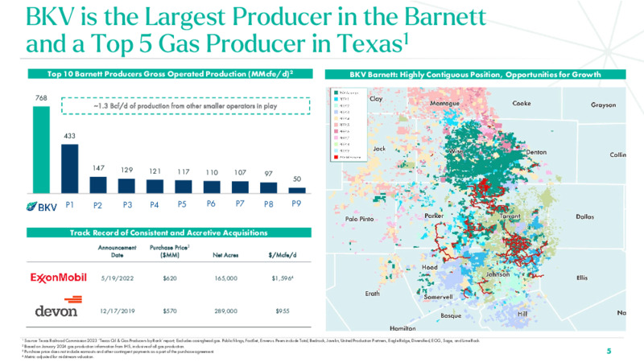Click 'Collin' county label on map
The width and height of the screenshot is (644, 362).
coord(617,154)
